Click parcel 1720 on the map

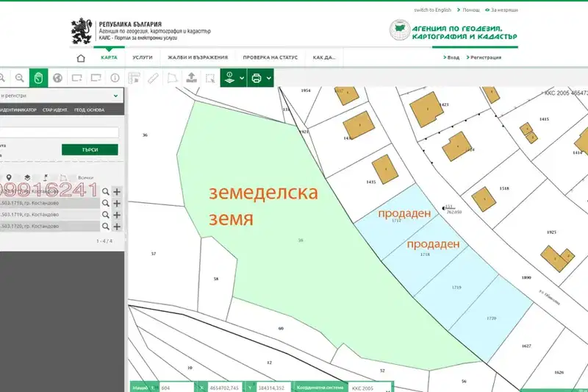point(491,318)
